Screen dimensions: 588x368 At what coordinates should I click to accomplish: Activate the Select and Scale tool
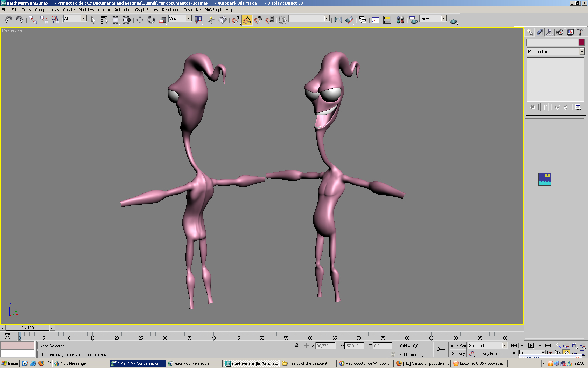tap(162, 20)
